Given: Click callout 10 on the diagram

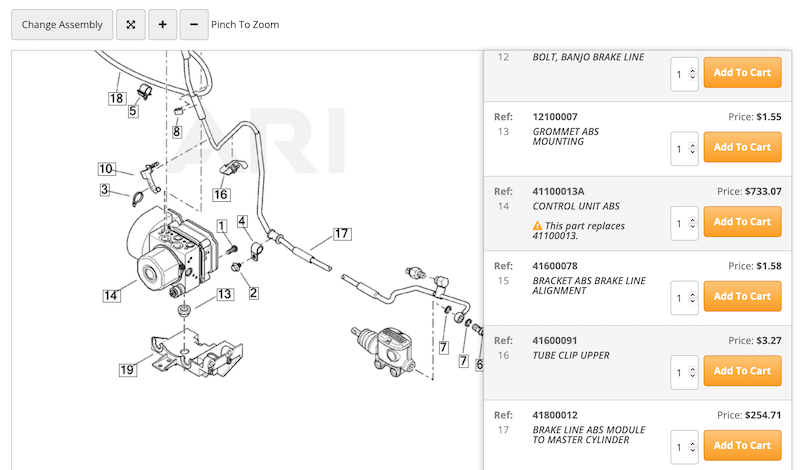Looking at the screenshot, I should [x=106, y=169].
